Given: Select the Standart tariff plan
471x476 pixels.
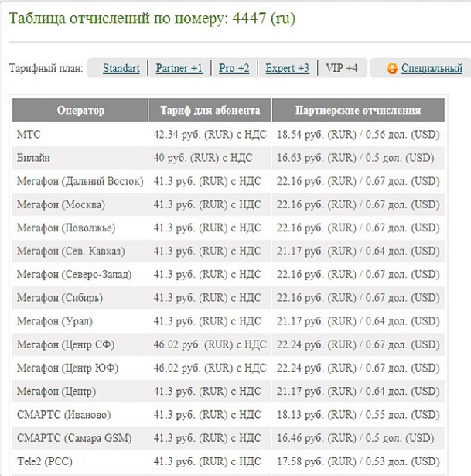Looking at the screenshot, I should pyautogui.click(x=121, y=68).
